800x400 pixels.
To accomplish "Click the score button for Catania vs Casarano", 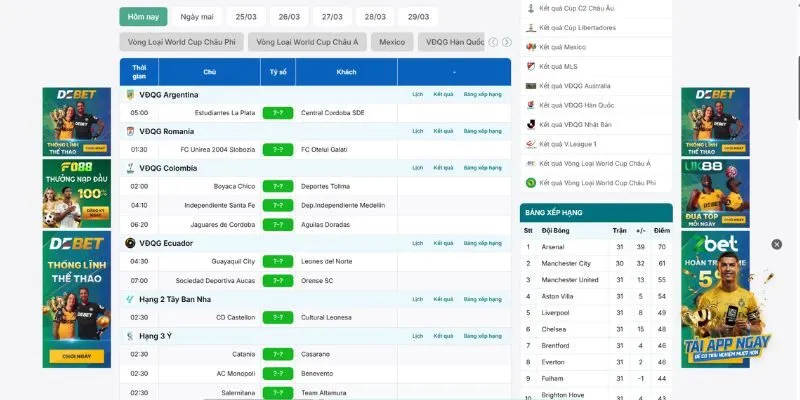I will [x=277, y=354].
